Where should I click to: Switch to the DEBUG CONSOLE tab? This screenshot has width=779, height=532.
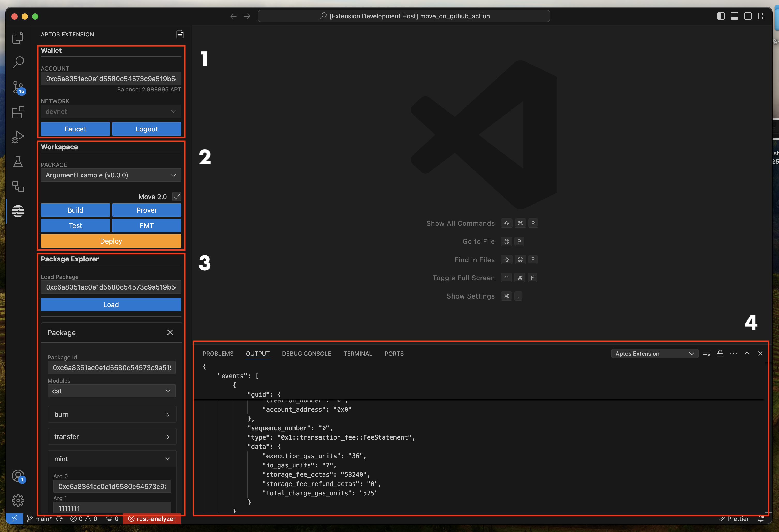click(306, 354)
